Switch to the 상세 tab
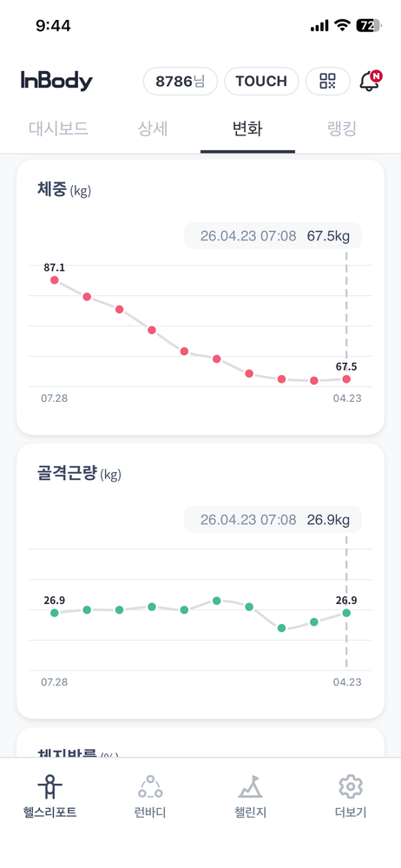 153,129
